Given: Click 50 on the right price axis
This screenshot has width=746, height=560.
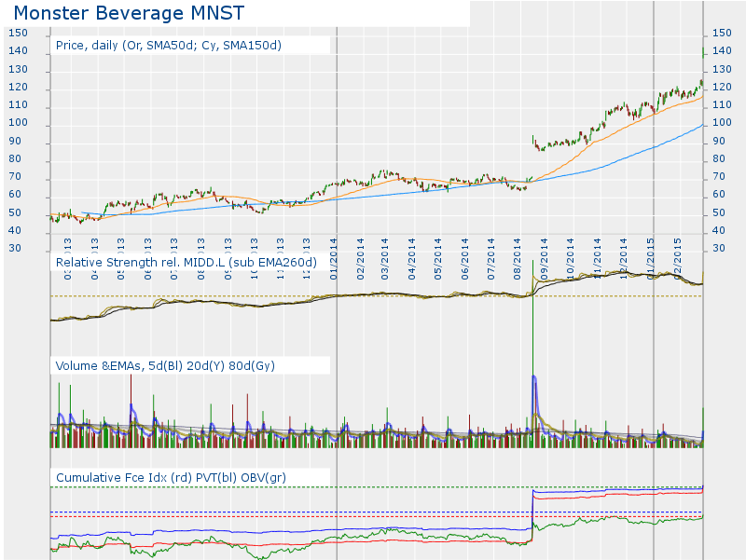Looking at the screenshot, I should point(718,213).
